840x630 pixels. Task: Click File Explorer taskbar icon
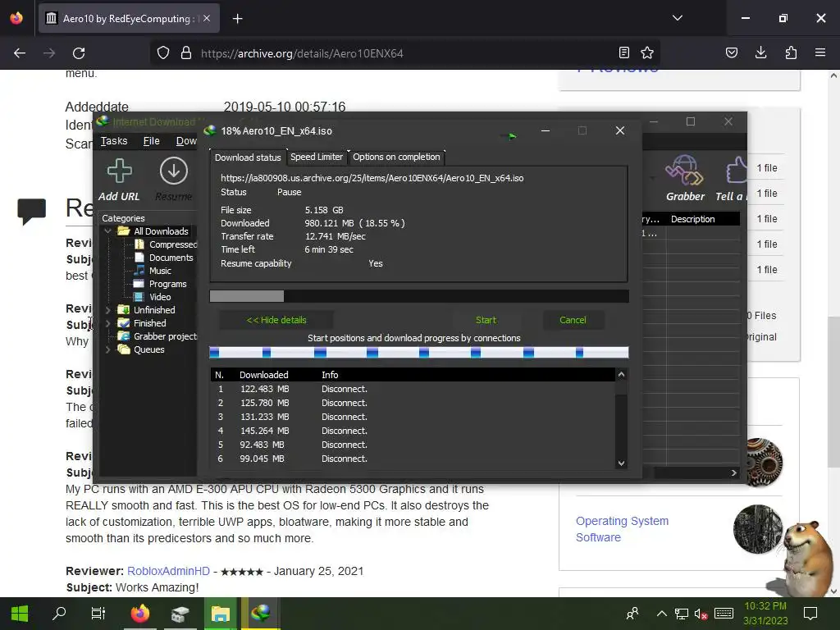tap(220, 614)
